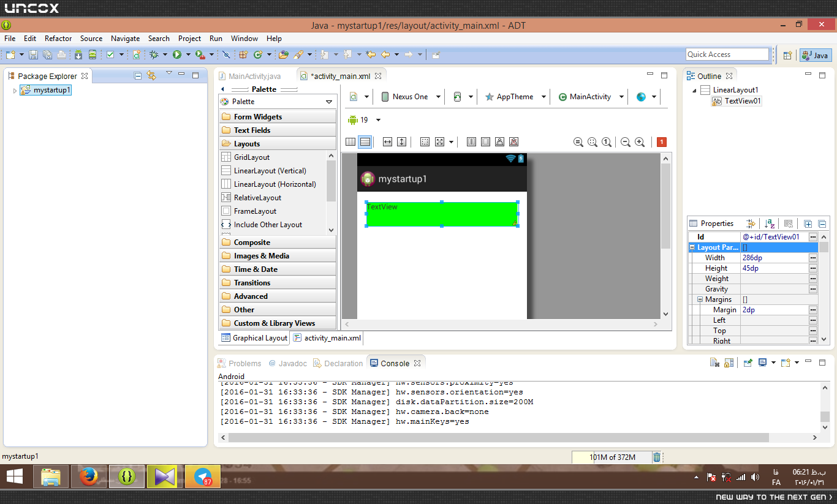Click the New Java Class icon
The width and height of the screenshot is (837, 504).
click(258, 55)
